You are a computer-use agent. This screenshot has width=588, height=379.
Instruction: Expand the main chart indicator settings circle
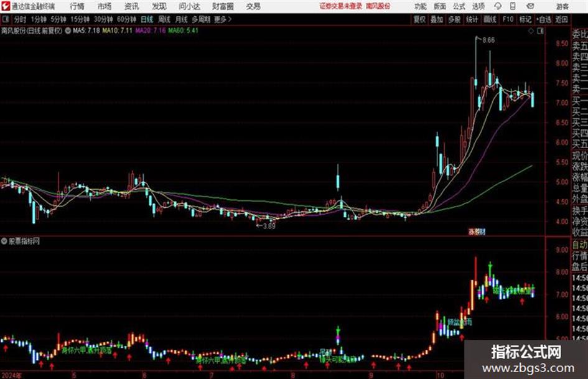click(68, 30)
